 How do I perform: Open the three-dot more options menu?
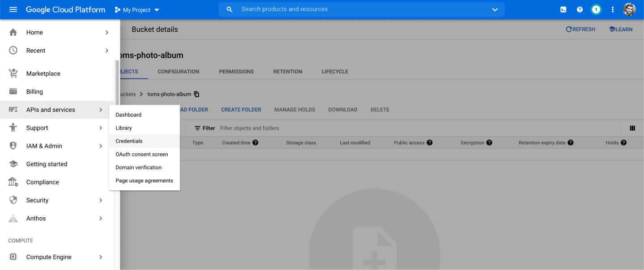coord(612,9)
